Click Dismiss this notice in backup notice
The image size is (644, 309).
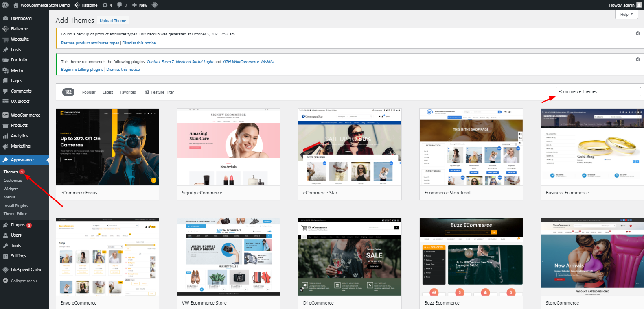[x=139, y=43]
